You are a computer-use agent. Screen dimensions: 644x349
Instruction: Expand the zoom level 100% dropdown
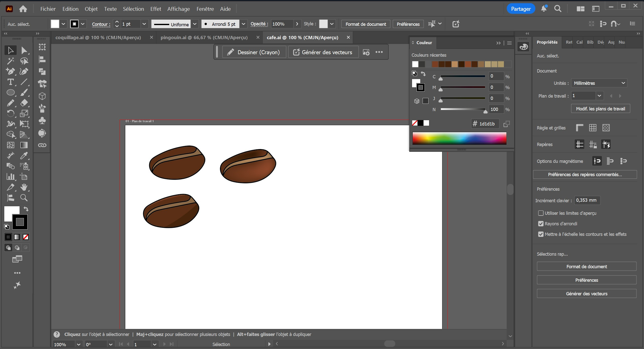click(x=78, y=344)
